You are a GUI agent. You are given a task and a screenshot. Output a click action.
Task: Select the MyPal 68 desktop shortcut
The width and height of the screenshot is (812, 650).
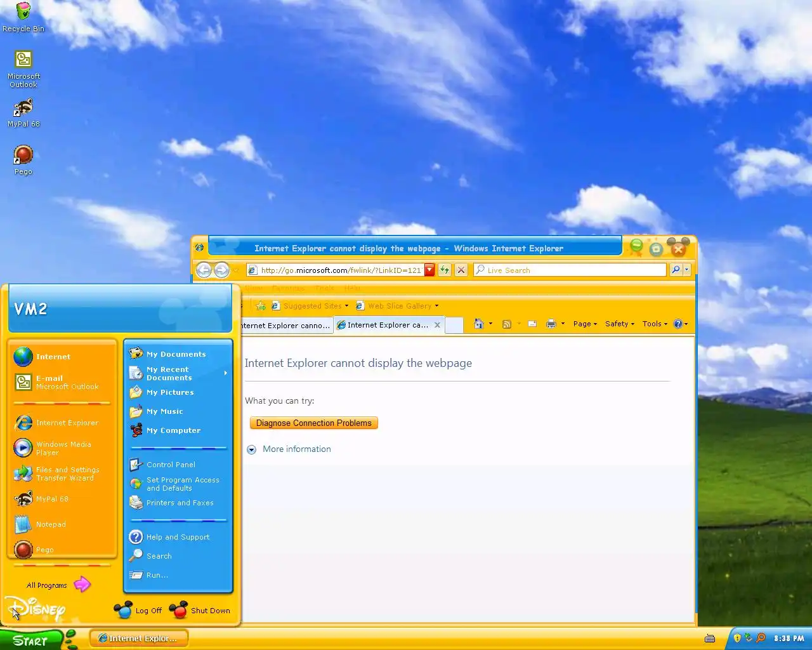click(23, 113)
